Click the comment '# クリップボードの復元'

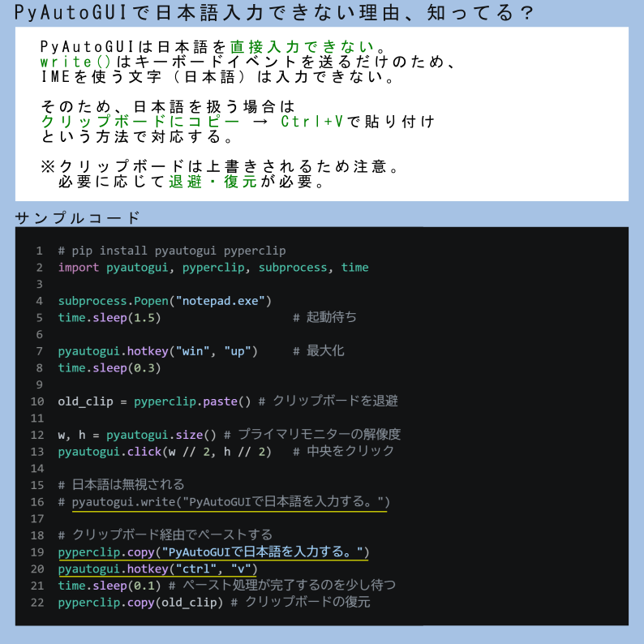pyautogui.click(x=301, y=602)
